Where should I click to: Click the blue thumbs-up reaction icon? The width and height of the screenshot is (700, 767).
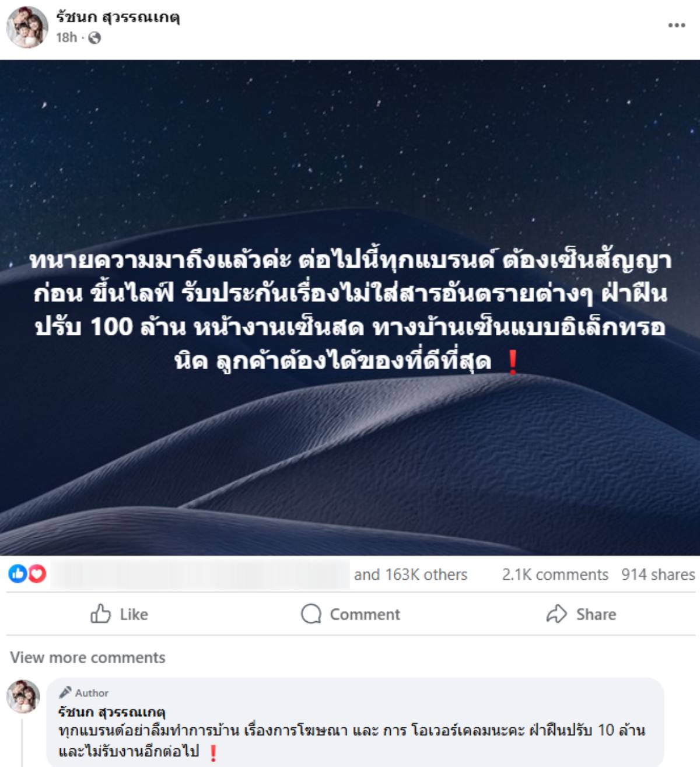point(17,574)
